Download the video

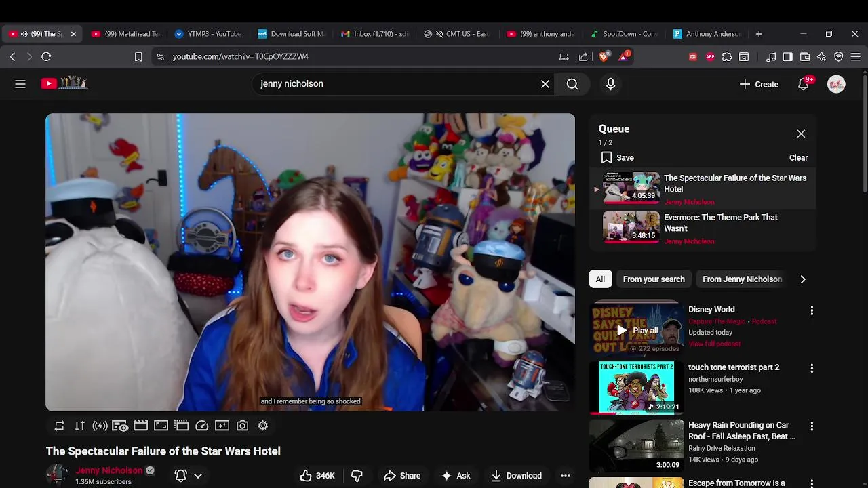(x=517, y=476)
